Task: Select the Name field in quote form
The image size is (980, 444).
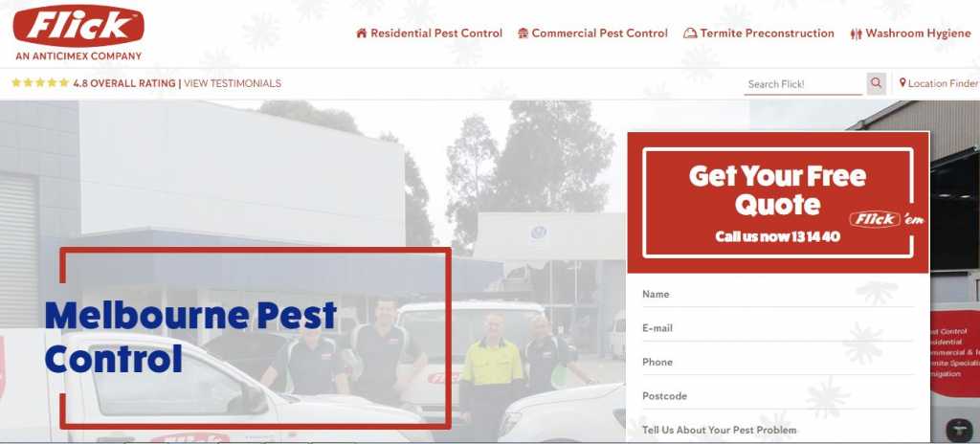Action: click(x=778, y=295)
